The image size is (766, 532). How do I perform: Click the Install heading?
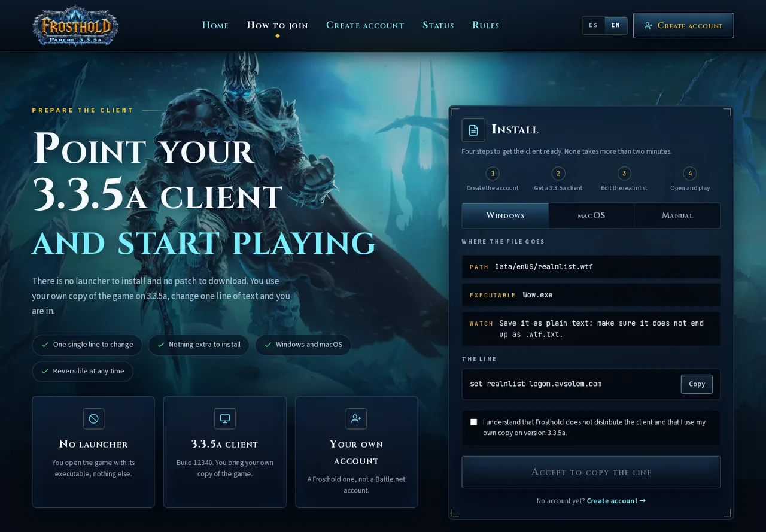(x=515, y=130)
